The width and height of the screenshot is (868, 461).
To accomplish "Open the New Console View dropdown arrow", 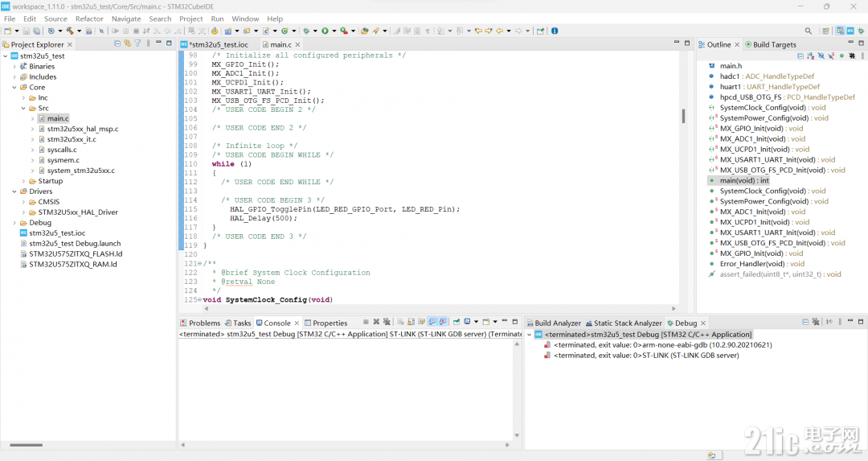I will (x=495, y=322).
